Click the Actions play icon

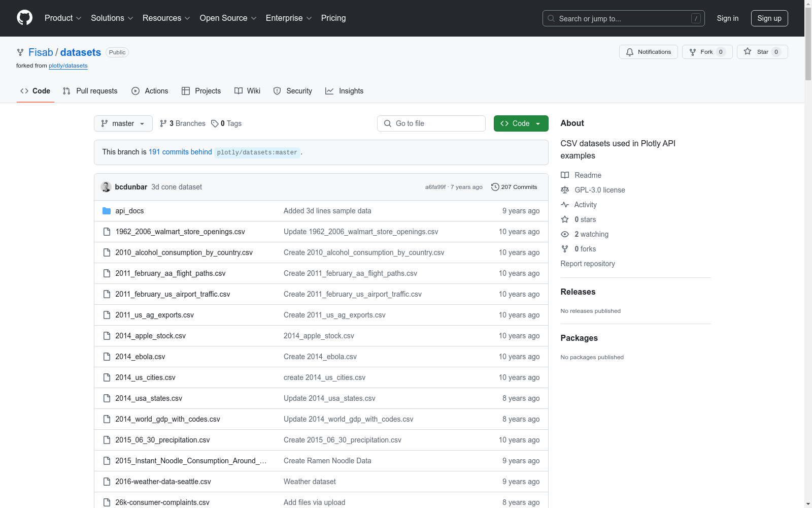pos(136,91)
